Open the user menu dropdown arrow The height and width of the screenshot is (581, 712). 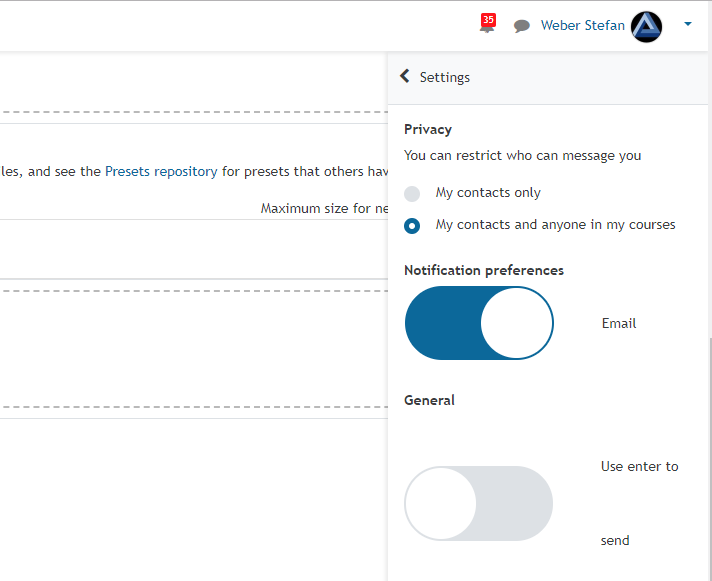click(x=688, y=24)
